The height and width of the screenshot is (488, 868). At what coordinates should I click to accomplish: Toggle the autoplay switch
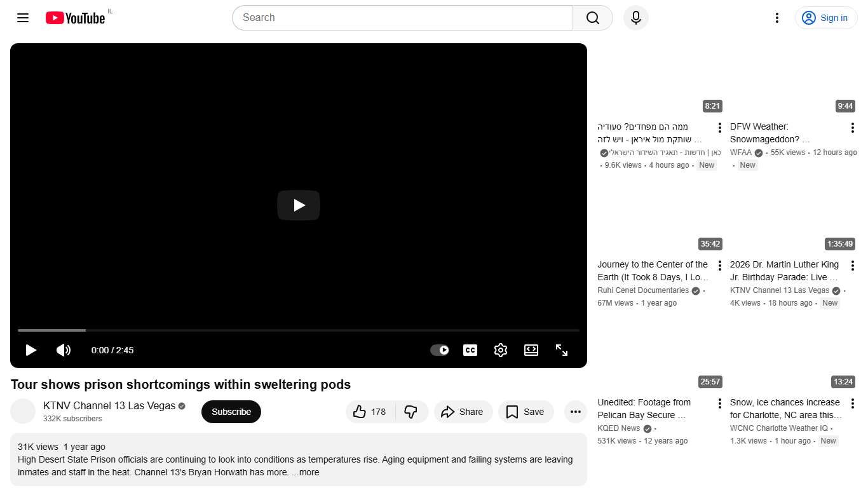[440, 350]
